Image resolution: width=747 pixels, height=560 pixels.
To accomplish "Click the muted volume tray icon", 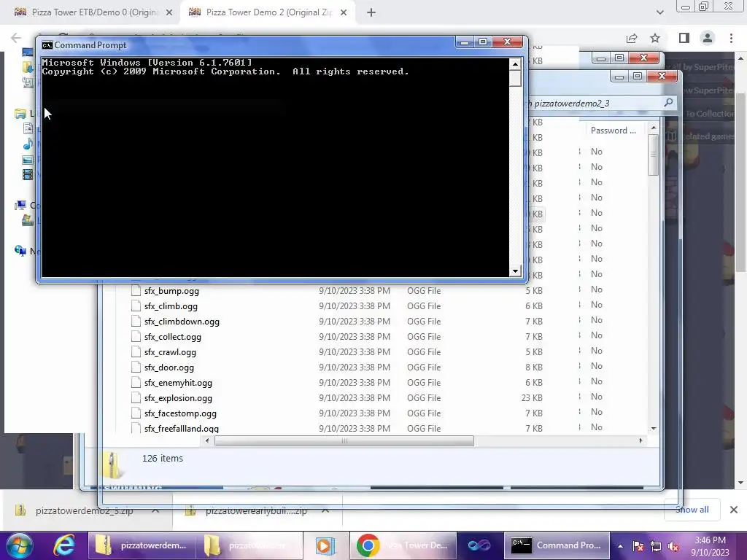I will click(x=673, y=546).
